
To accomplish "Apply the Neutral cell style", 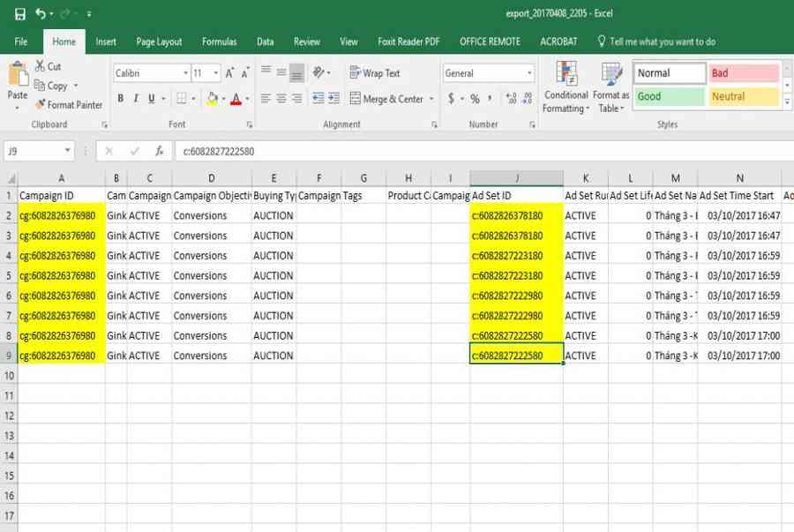I will pyautogui.click(x=744, y=96).
